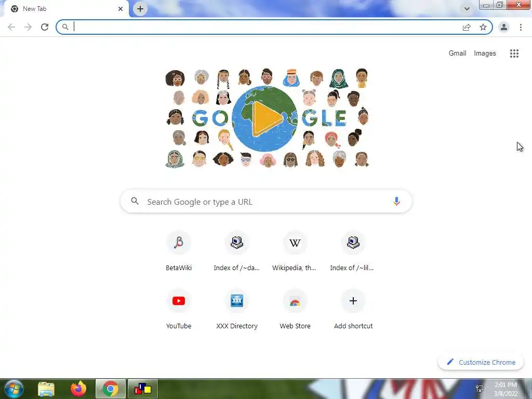Close the New Tab tab
The height and width of the screenshot is (399, 532).
tap(121, 9)
